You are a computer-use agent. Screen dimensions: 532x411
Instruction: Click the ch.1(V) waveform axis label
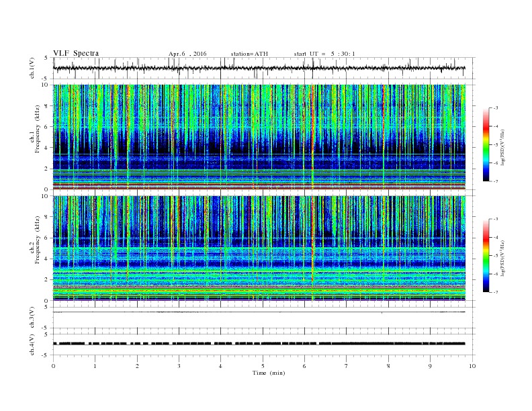32,68
